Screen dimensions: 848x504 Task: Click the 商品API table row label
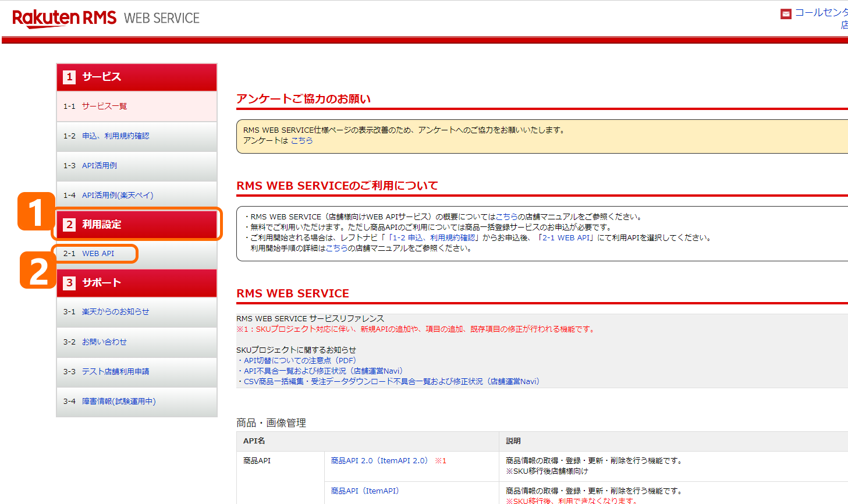[257, 461]
